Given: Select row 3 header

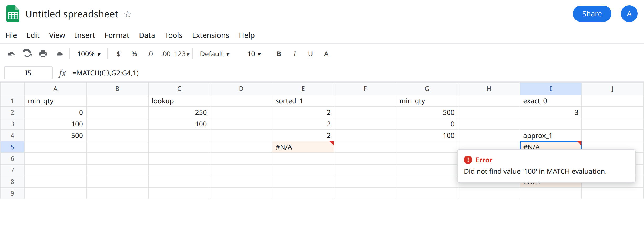Looking at the screenshot, I should pos(12,124).
